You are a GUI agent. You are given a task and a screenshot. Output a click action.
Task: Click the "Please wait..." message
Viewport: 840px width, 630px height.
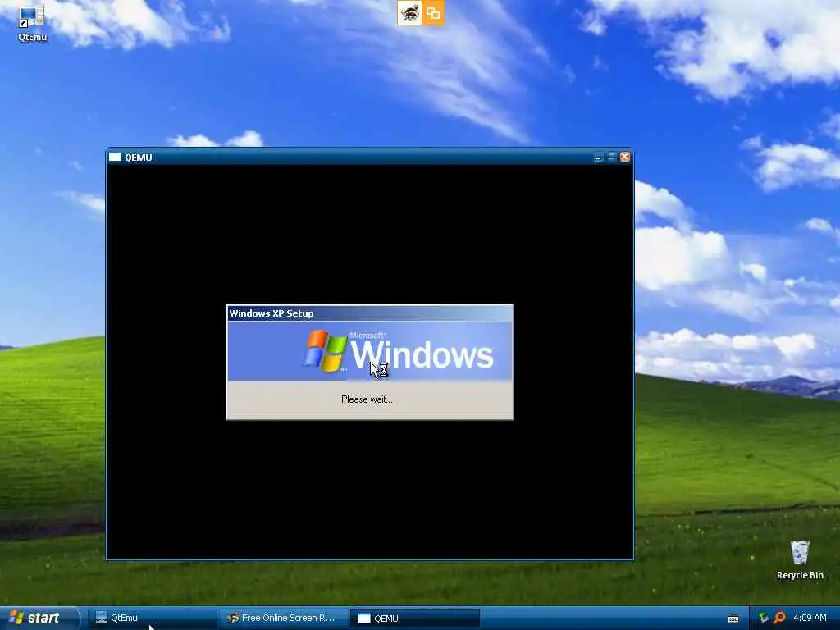(367, 399)
